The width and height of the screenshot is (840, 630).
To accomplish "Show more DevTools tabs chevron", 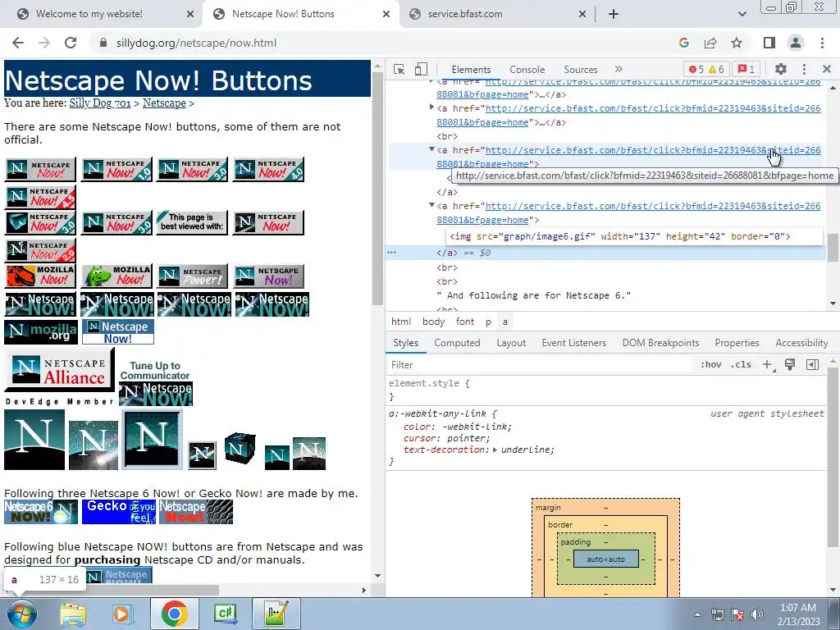I will pyautogui.click(x=619, y=69).
